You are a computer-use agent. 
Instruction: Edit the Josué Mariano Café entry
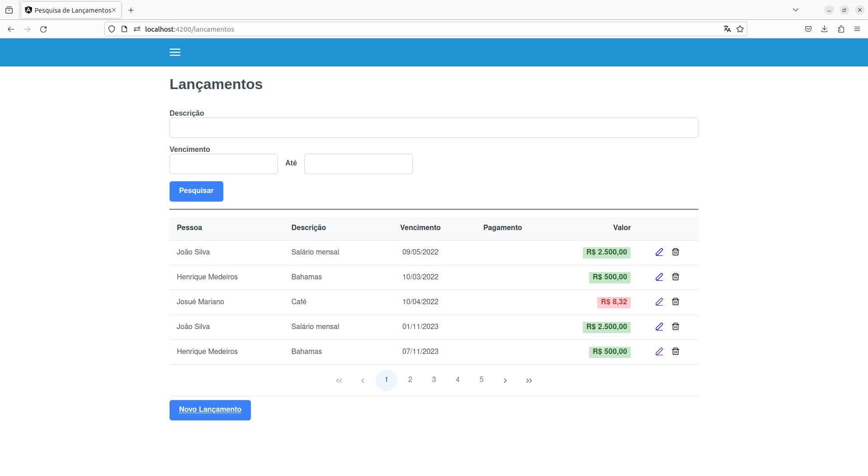[659, 302]
